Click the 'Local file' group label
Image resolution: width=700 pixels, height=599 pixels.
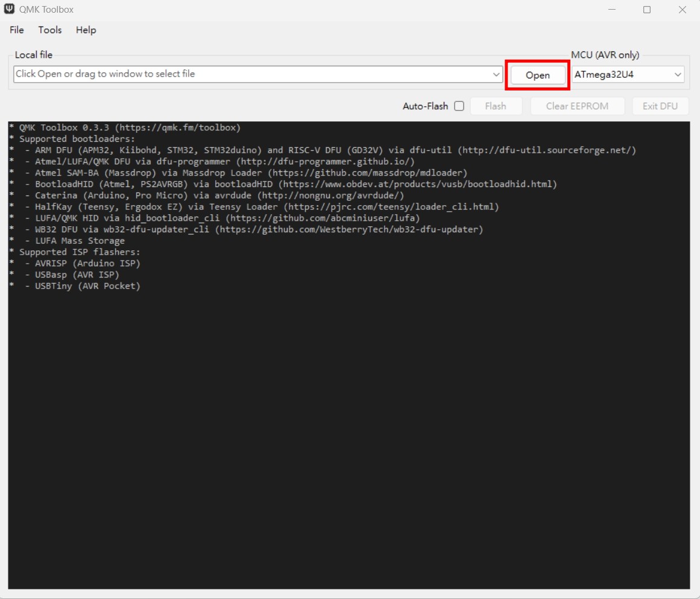tap(34, 55)
